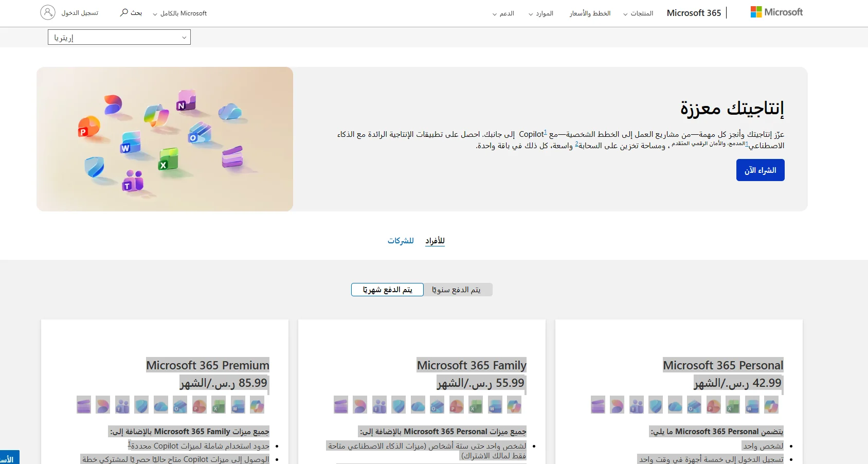Select the OneDrive icon under Microsoft 365 Premium

coord(161,405)
